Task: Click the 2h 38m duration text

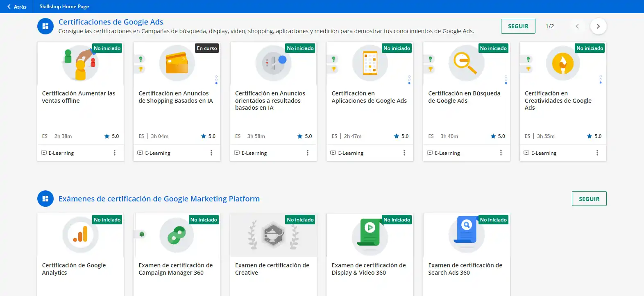Action: click(x=63, y=136)
